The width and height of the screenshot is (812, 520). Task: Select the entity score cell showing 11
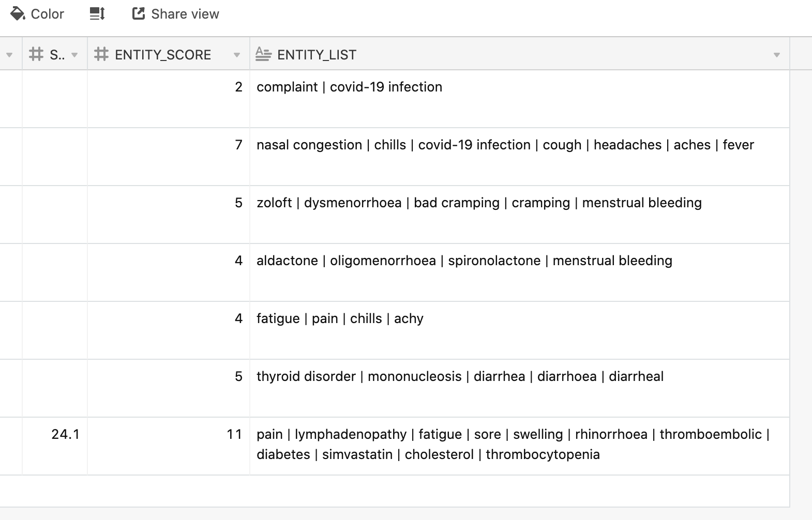169,446
